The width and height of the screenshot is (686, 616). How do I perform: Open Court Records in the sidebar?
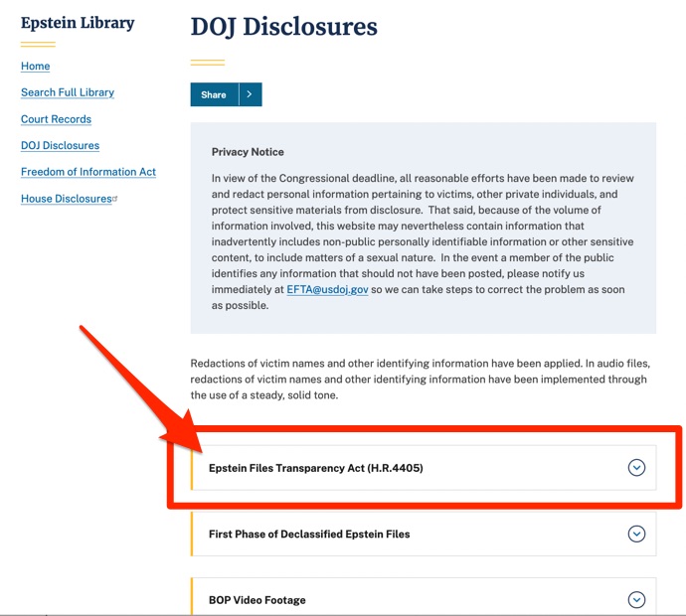coord(56,119)
